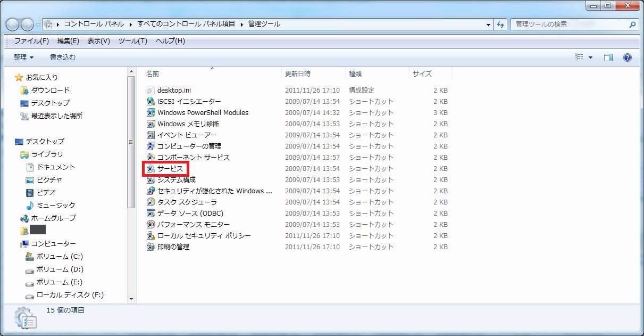The height and width of the screenshot is (336, 644).
Task: Open 表示(V) menu
Action: point(99,41)
